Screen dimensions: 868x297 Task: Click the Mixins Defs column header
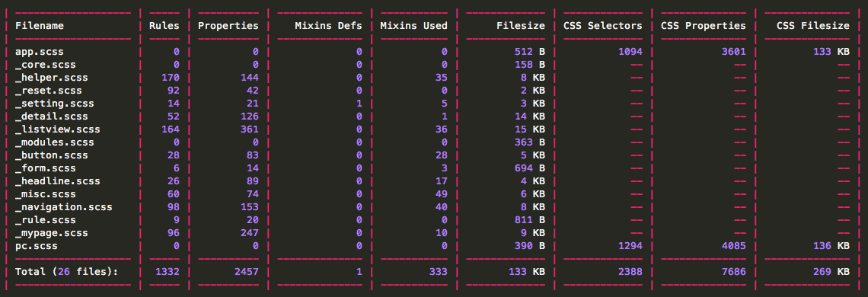pos(329,25)
